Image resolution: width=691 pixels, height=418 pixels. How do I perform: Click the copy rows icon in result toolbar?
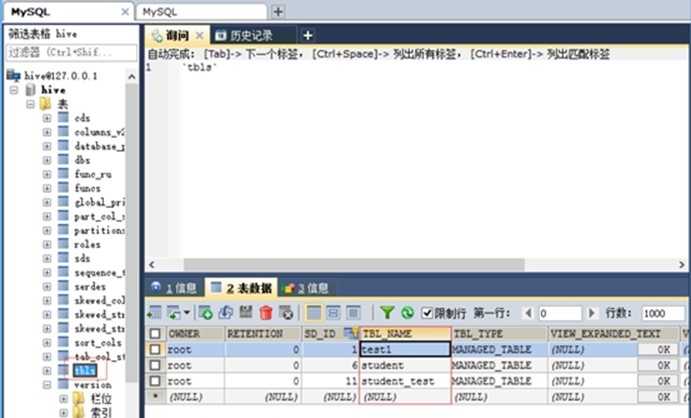pos(173,313)
